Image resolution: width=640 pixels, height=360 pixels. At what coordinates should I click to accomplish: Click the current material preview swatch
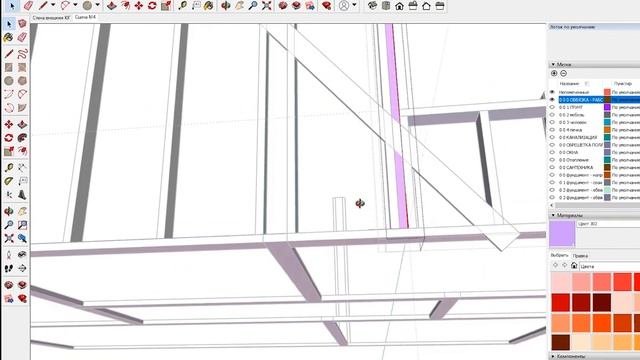562,234
